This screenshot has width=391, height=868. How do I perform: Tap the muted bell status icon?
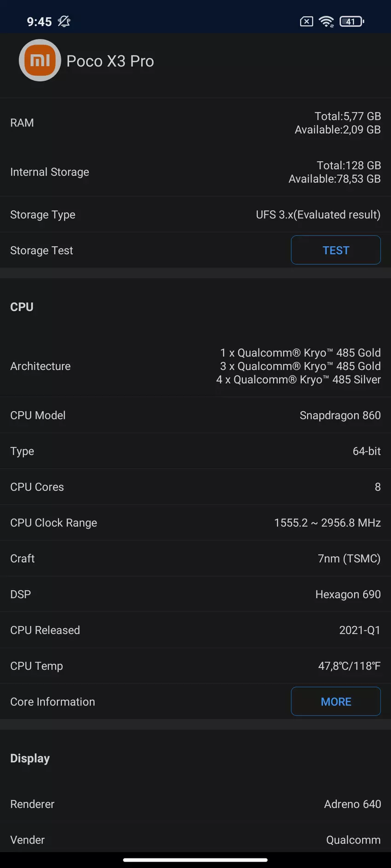pyautogui.click(x=64, y=21)
